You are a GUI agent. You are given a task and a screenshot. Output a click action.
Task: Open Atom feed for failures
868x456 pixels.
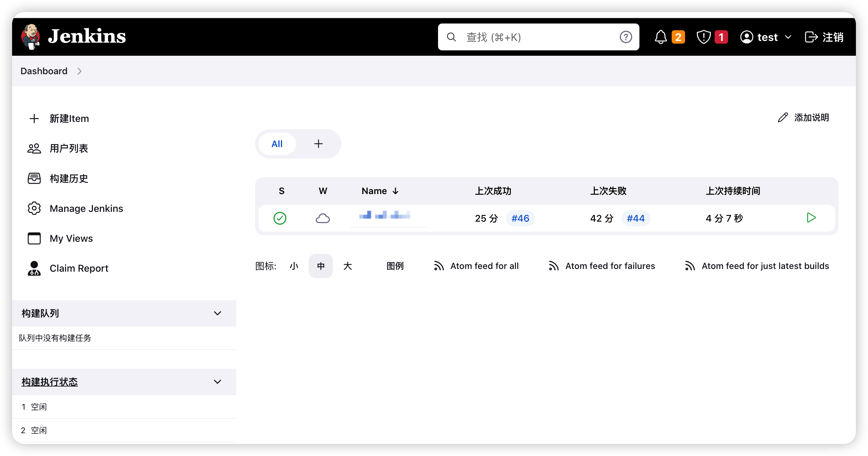(x=610, y=266)
